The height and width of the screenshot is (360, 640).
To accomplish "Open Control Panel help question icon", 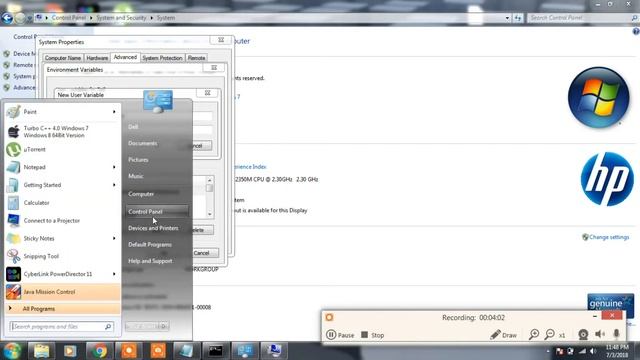I will click(636, 32).
